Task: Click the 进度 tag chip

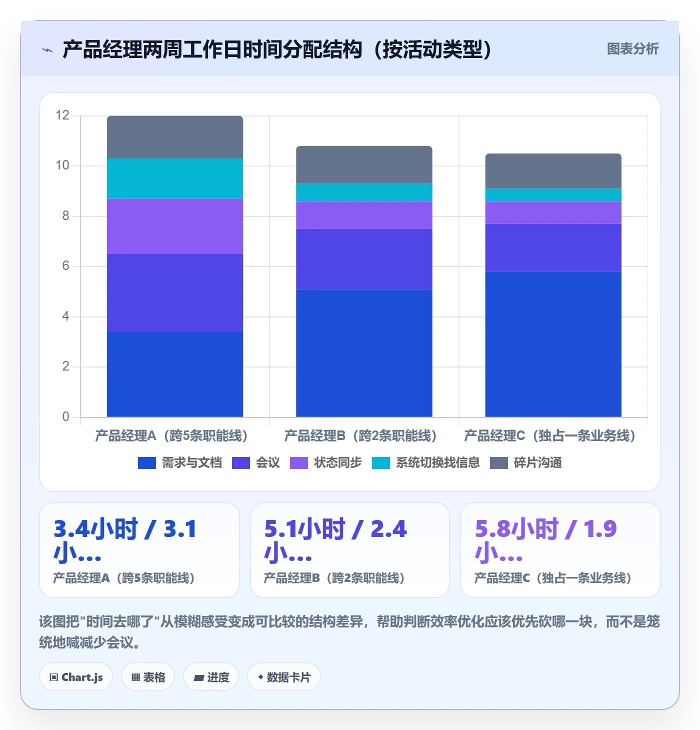Action: pos(211,677)
